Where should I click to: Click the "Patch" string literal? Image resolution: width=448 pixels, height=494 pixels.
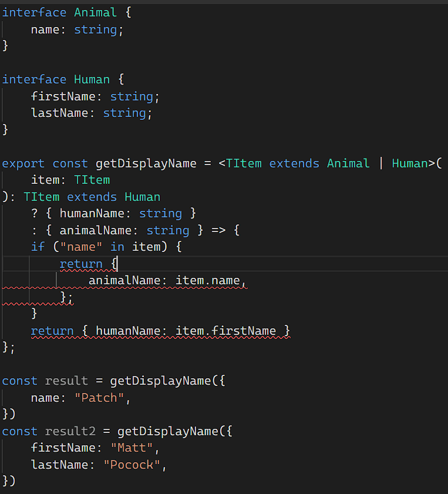99,398
